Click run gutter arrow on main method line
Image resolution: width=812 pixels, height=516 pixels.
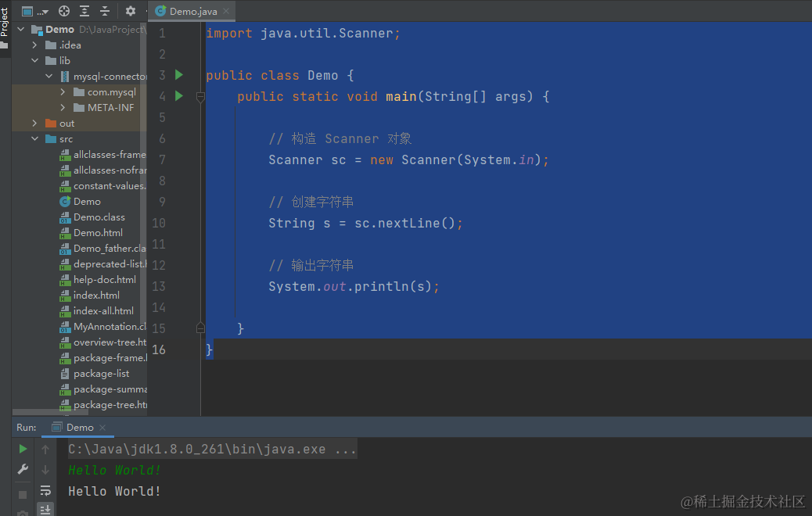coord(178,95)
